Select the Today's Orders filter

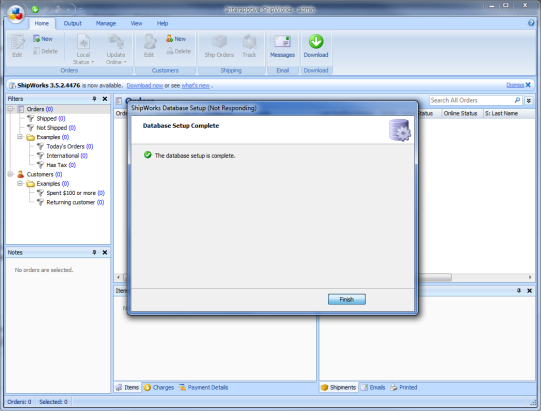65,146
